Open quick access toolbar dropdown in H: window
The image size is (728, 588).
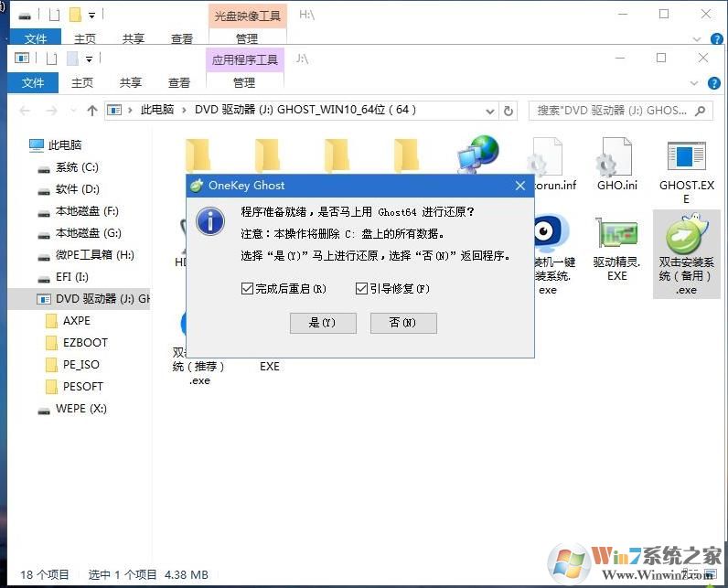92,16
